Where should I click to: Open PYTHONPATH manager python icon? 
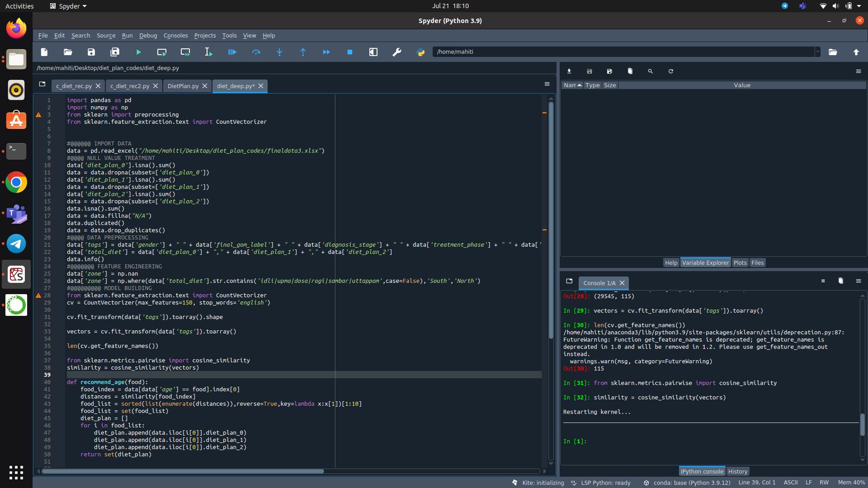pos(420,52)
